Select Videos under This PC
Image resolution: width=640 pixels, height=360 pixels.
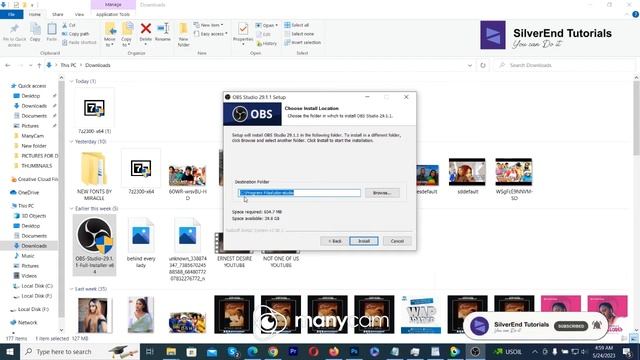29,276
